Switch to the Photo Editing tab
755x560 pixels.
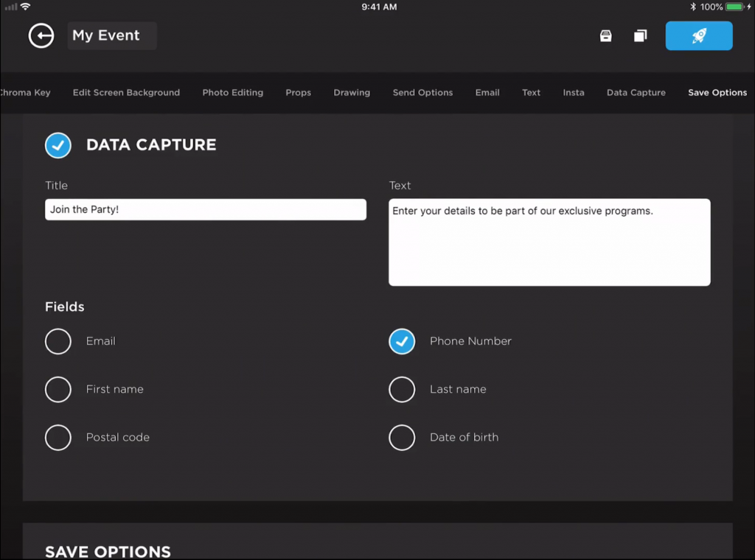point(232,92)
